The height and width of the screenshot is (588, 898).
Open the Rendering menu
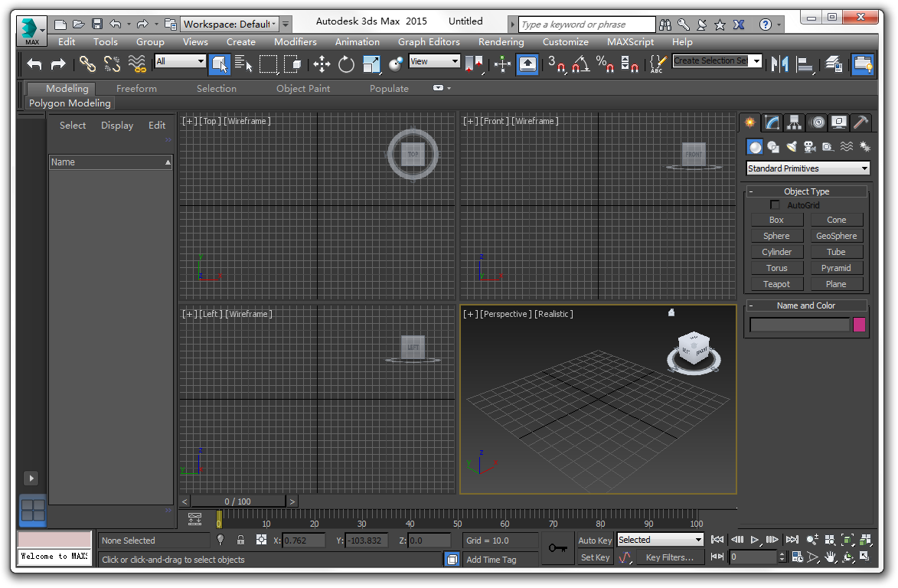(501, 42)
